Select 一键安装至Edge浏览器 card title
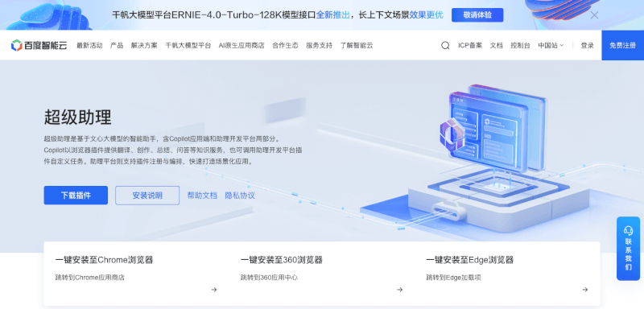The image size is (644, 309). coord(470,260)
